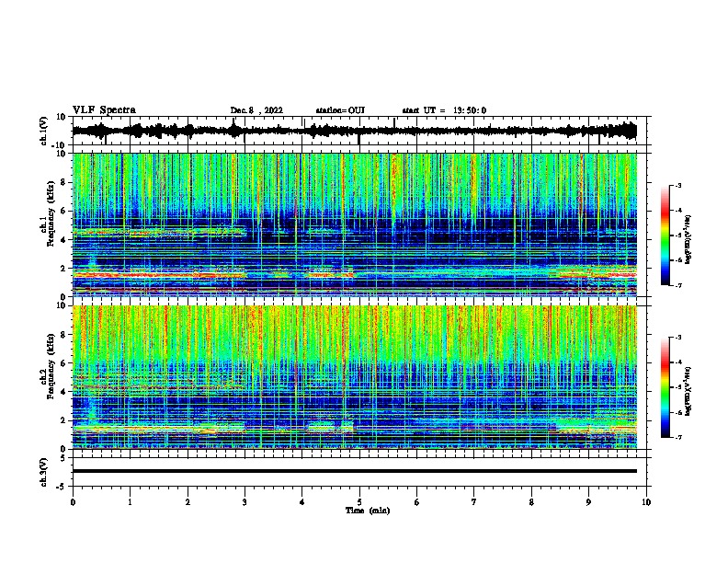Click the ch.1(V) waveform axis label
This screenshot has width=728, height=563.
coord(44,131)
